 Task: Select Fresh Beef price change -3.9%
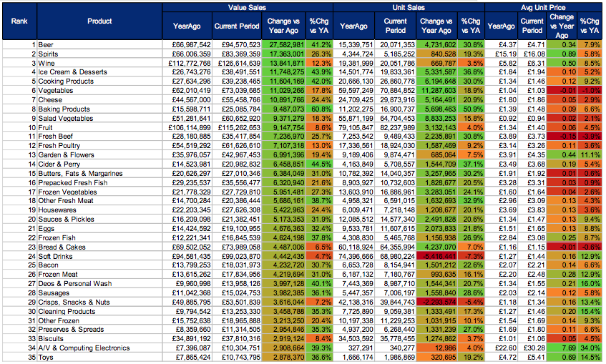590,137
